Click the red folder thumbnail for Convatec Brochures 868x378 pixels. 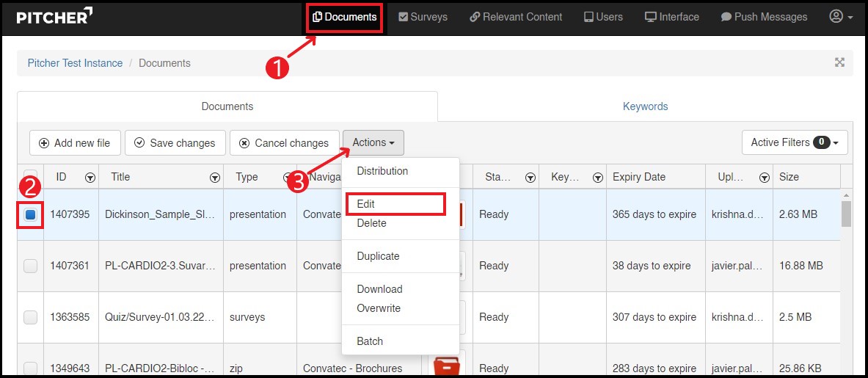[x=447, y=366]
